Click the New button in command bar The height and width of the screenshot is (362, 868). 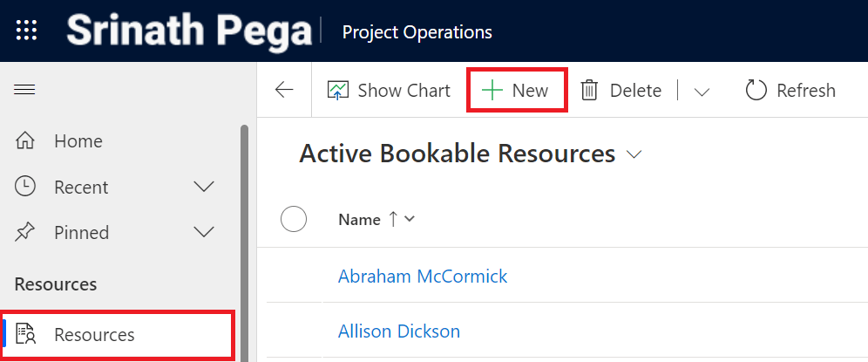pos(517,91)
